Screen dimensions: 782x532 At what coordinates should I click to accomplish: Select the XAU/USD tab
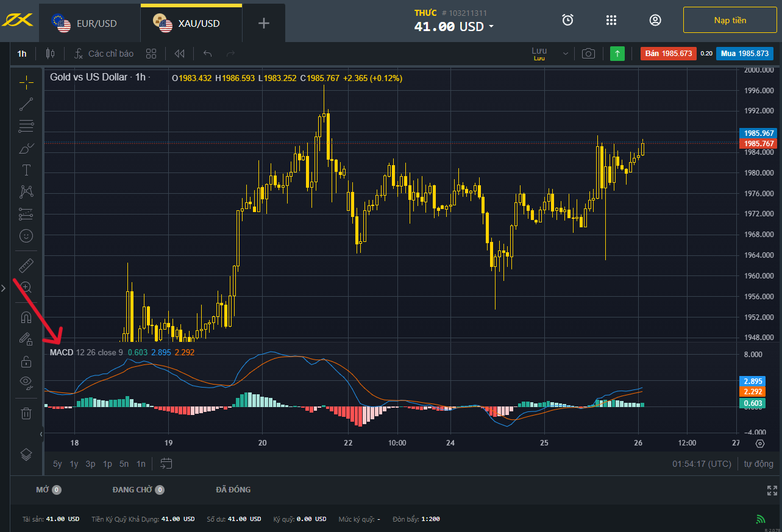191,23
